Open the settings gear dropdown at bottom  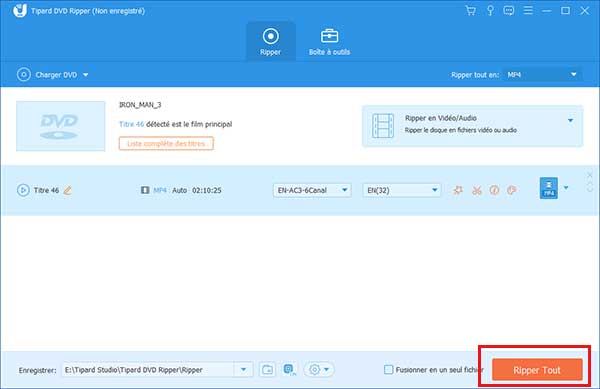coord(319,369)
